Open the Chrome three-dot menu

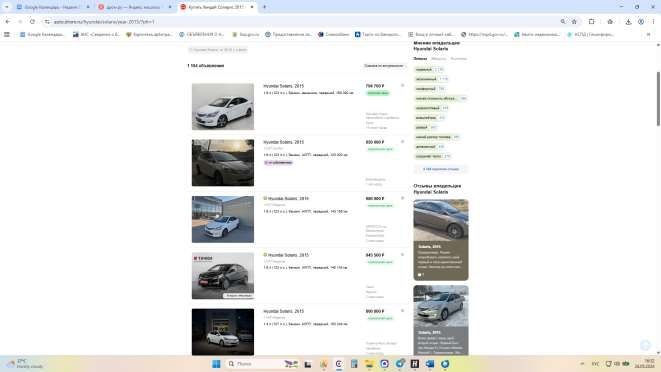click(x=653, y=22)
